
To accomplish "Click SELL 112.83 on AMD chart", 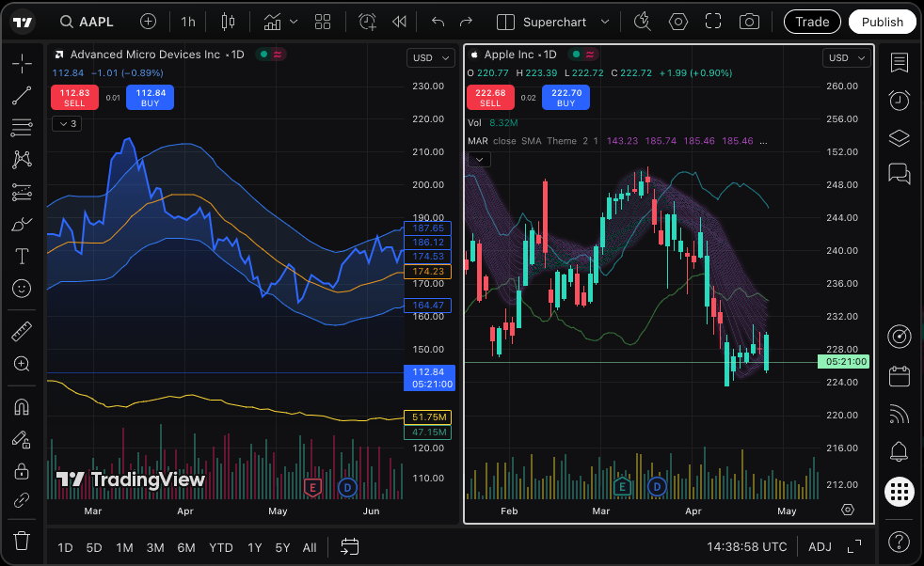I will point(74,98).
